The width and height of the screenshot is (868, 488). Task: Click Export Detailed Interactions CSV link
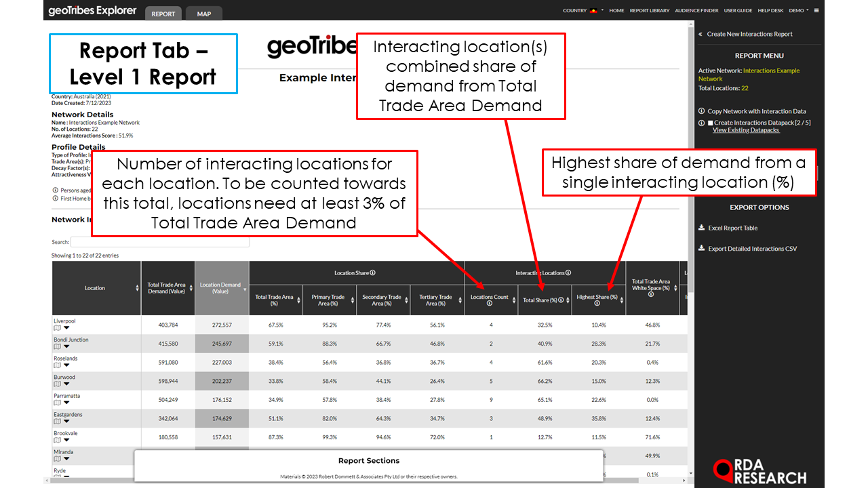click(752, 249)
